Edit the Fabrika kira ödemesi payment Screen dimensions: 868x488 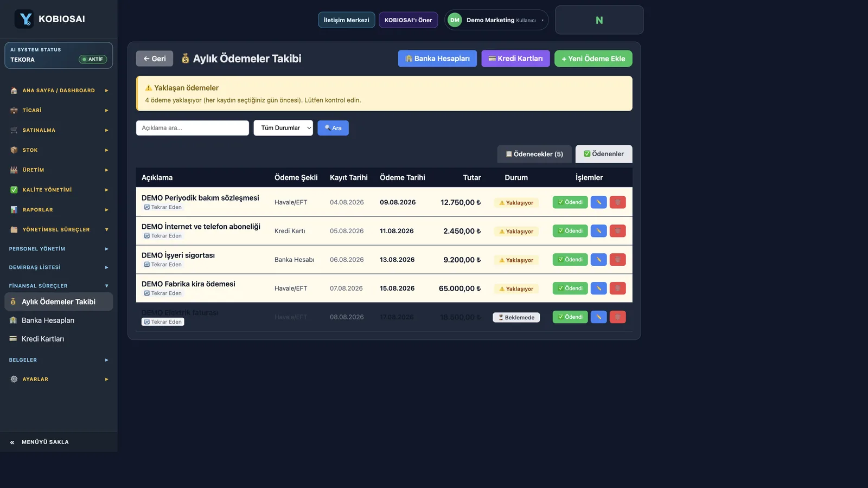point(598,288)
